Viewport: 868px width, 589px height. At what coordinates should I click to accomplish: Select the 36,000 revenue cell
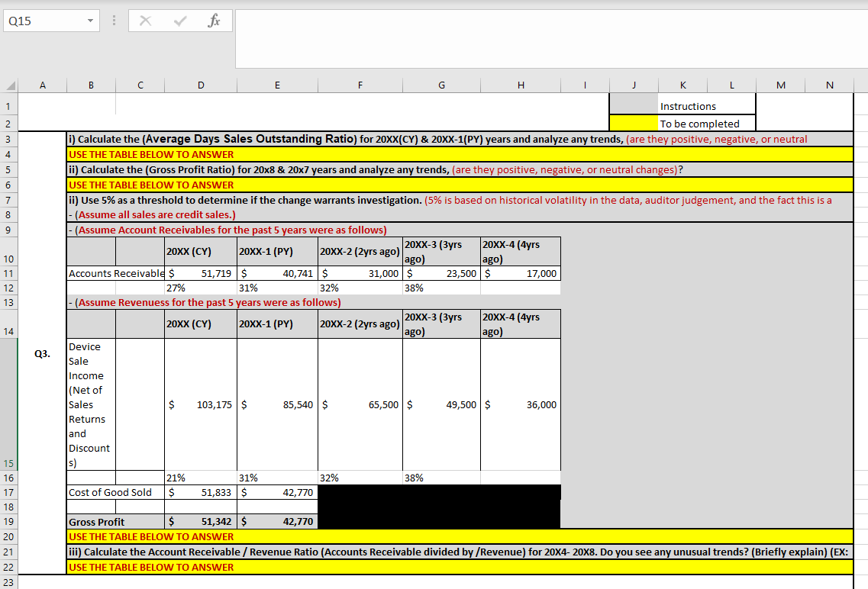[x=521, y=404]
